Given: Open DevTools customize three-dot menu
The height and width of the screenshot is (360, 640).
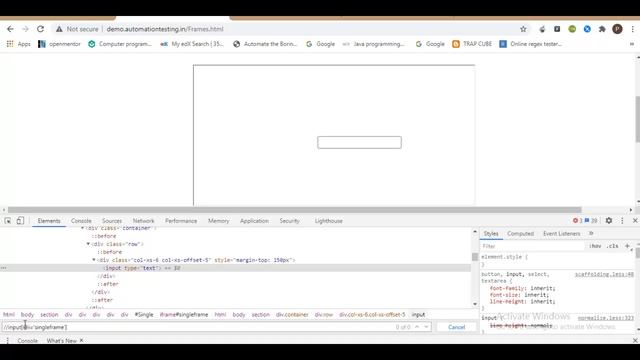Looking at the screenshot, I should tap(622, 220).
